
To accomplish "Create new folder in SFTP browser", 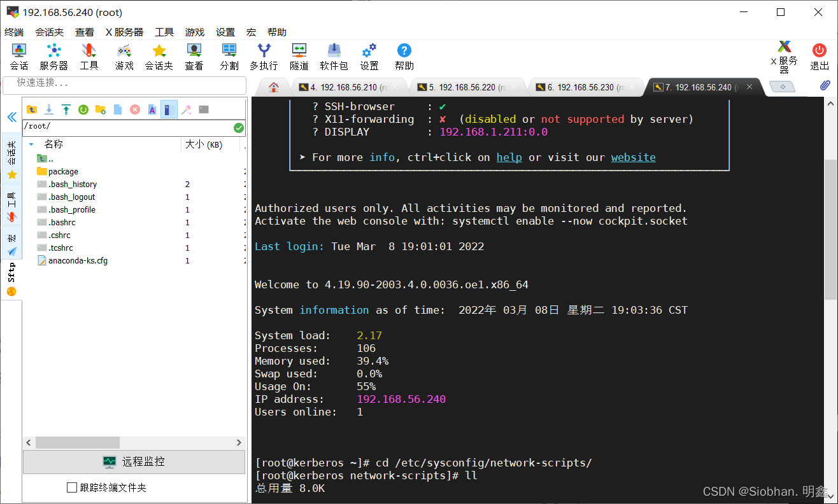I will coord(101,109).
